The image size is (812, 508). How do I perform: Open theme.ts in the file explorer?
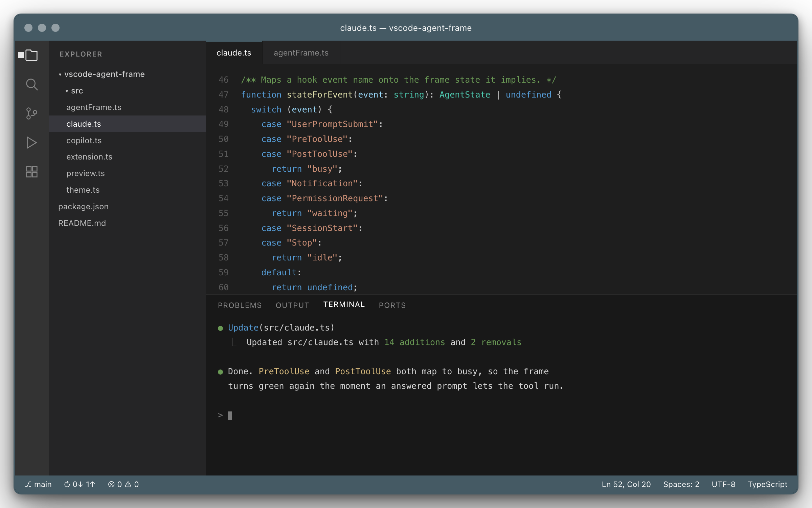click(127, 190)
